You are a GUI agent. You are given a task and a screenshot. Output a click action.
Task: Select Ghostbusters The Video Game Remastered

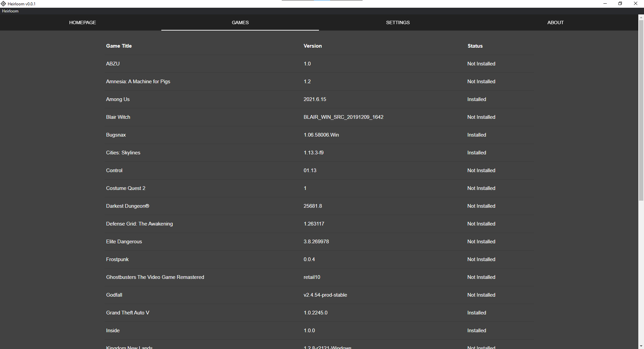click(155, 277)
